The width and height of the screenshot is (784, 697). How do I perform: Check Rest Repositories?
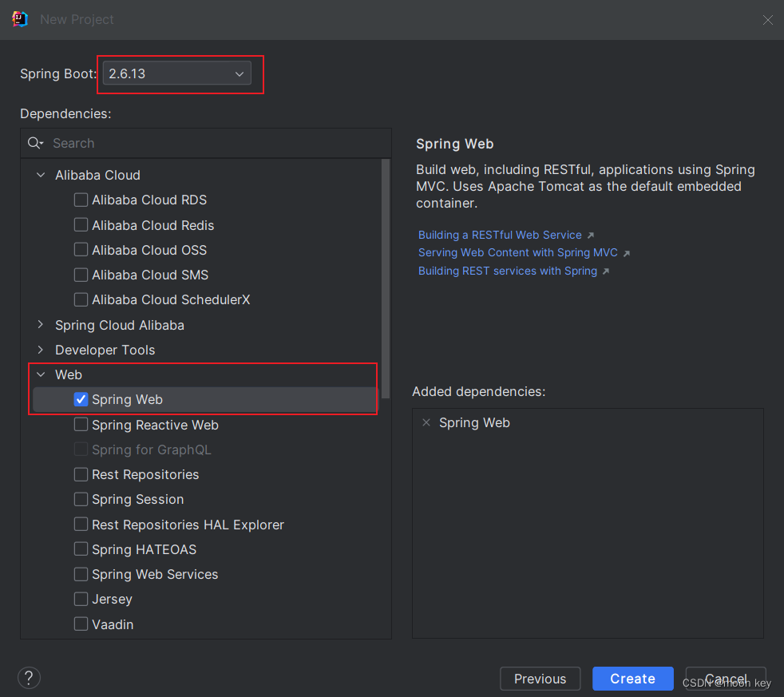pos(81,474)
